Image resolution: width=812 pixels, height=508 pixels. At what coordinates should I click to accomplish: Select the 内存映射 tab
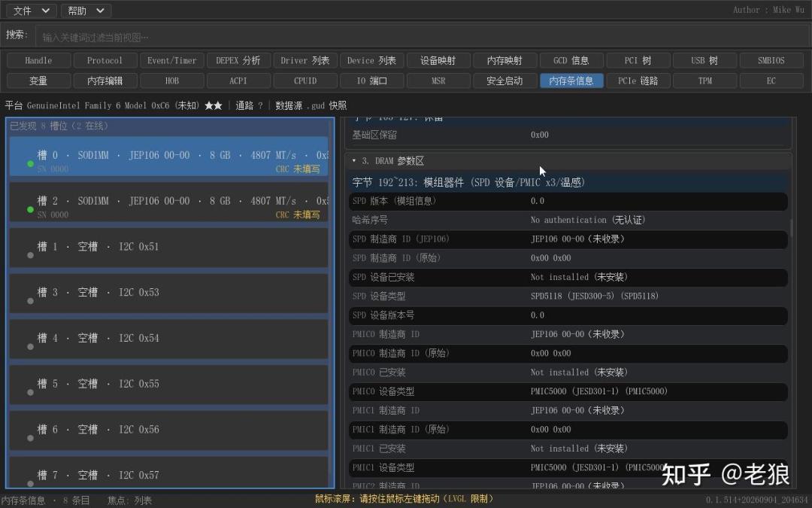pos(505,61)
